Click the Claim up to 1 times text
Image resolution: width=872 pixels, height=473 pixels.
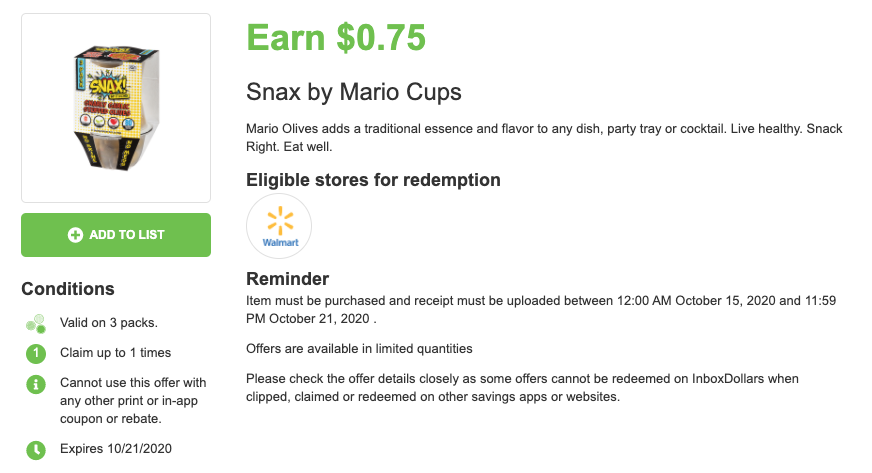[115, 352]
